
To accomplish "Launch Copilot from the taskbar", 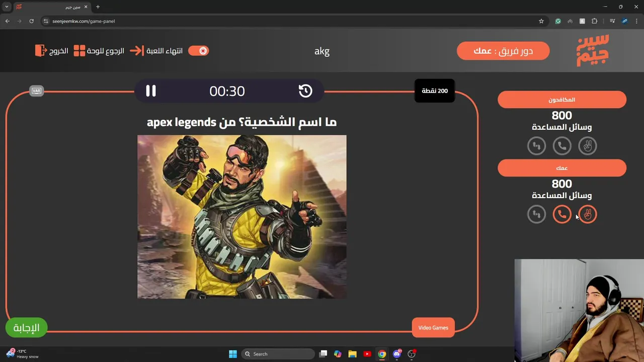I will click(338, 354).
